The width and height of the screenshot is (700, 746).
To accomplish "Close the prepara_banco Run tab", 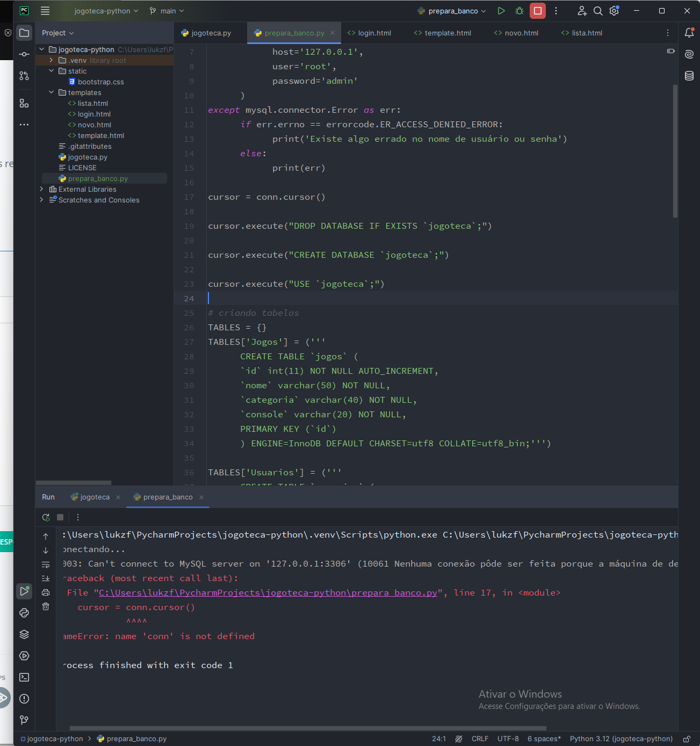I will point(201,497).
